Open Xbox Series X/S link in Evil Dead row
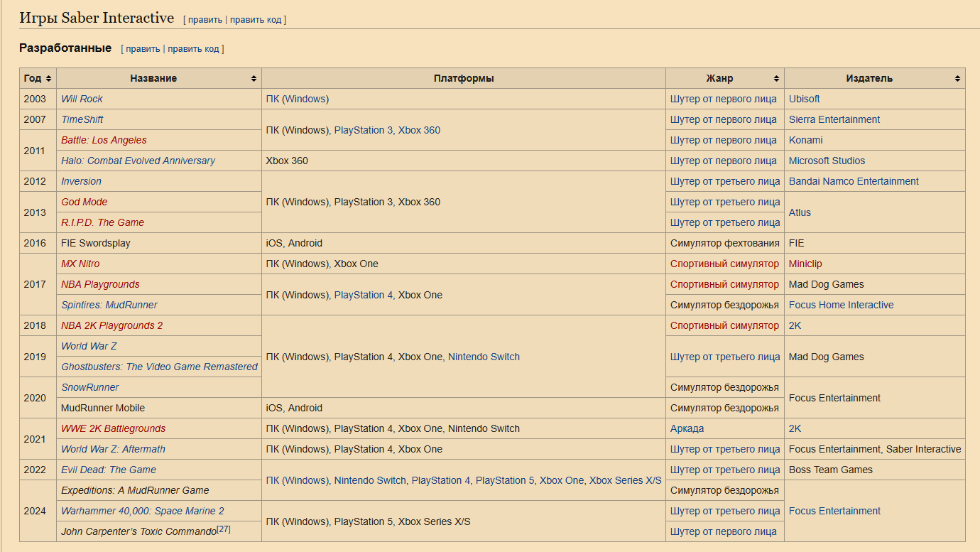This screenshot has height=552, width=980. [625, 480]
